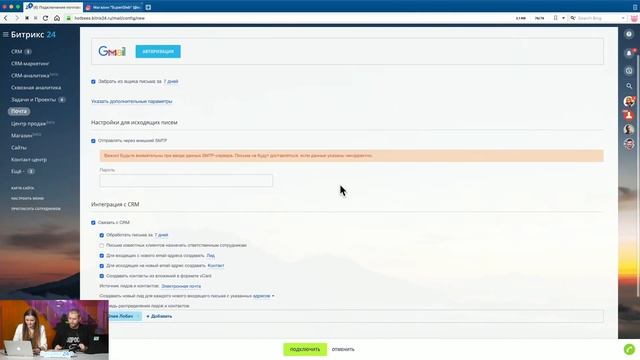640x360 pixels.
Task: Open 'CRM-аналитика' in sidebar
Action: click(30, 76)
